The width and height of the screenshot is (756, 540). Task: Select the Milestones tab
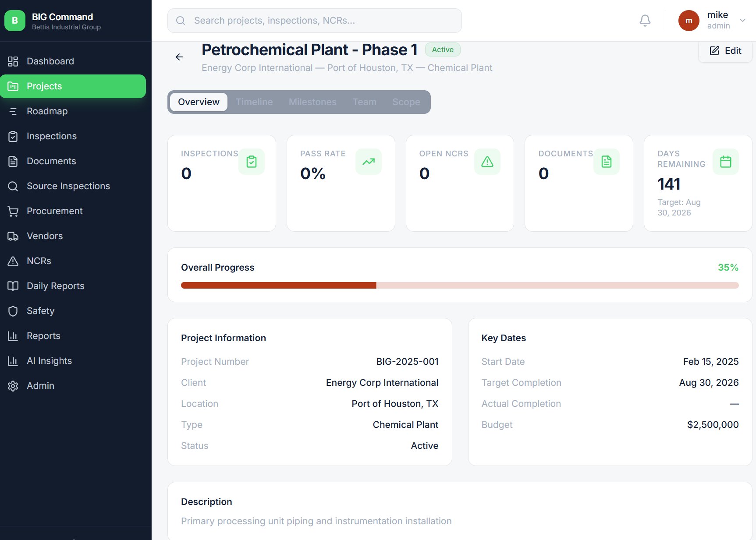coord(312,102)
